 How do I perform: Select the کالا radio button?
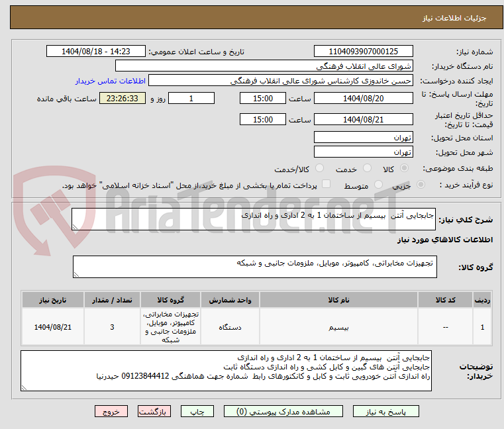tap(405, 168)
